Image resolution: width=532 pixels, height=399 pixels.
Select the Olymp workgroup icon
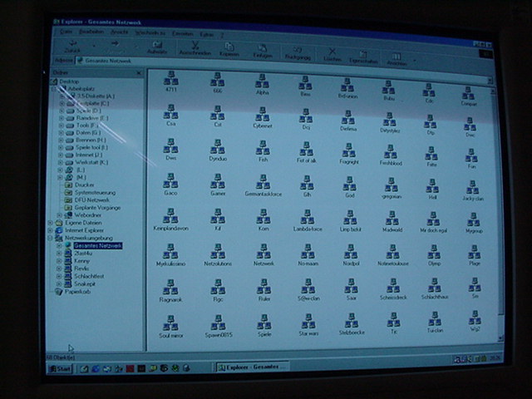coord(434,255)
